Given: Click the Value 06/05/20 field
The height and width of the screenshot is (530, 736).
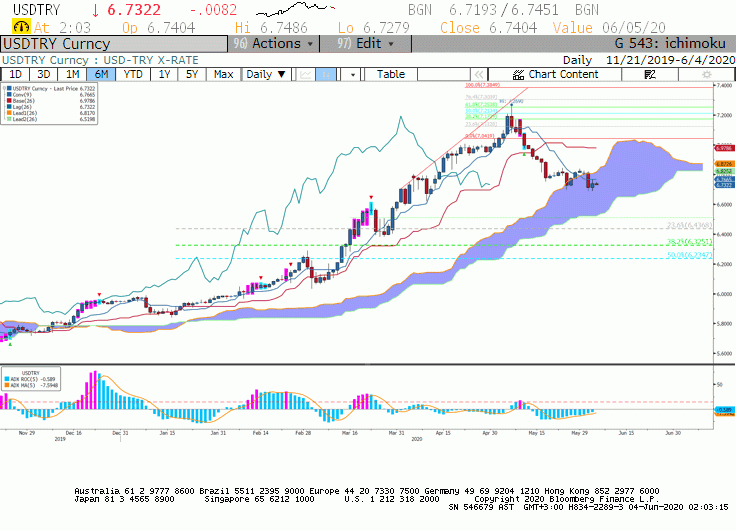Looking at the screenshot, I should [609, 28].
